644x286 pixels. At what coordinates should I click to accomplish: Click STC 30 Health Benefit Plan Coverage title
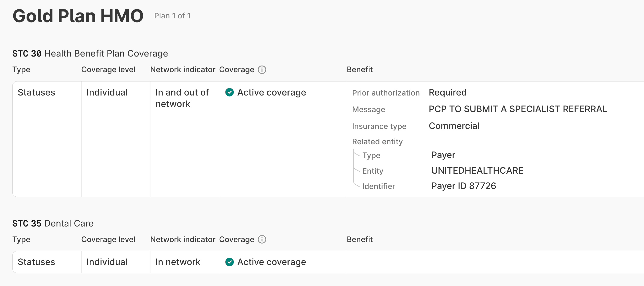click(x=90, y=54)
